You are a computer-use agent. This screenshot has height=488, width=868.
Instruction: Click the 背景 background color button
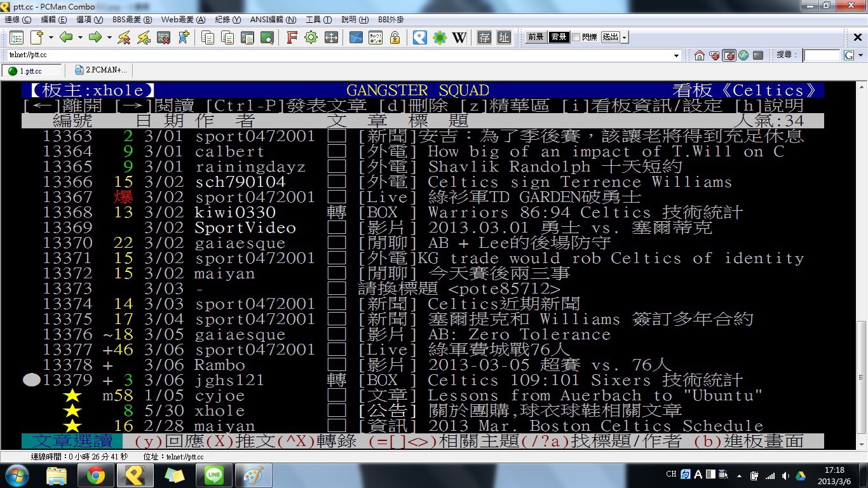[559, 37]
